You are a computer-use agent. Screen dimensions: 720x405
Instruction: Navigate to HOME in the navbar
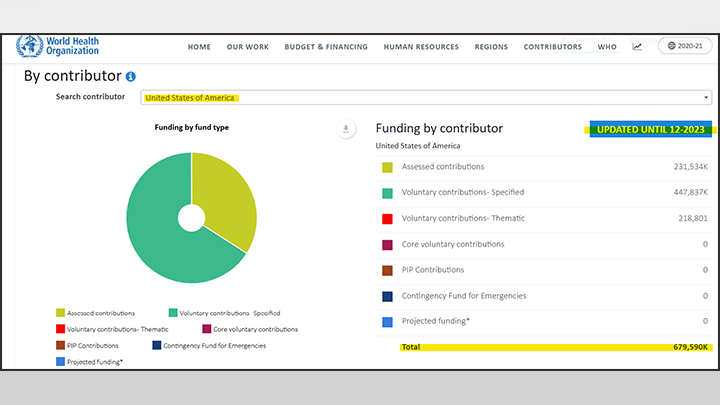coord(199,47)
